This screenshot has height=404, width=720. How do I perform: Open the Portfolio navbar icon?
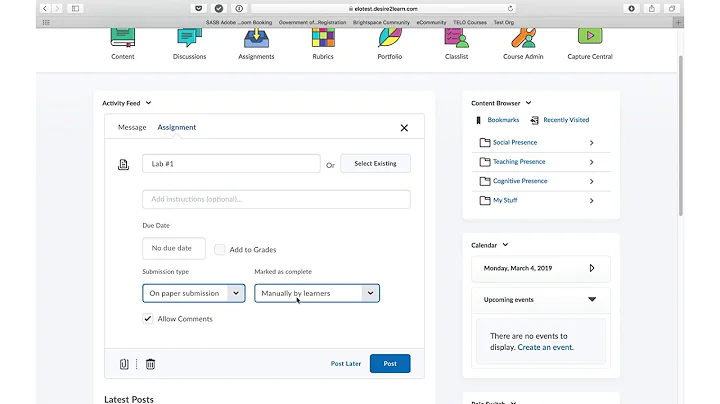pyautogui.click(x=389, y=38)
